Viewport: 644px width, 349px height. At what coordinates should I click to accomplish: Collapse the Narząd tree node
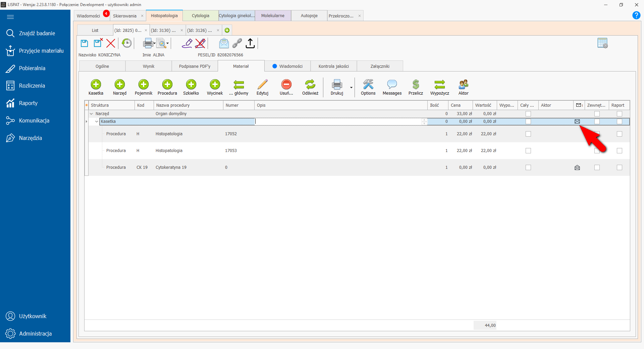(91, 114)
